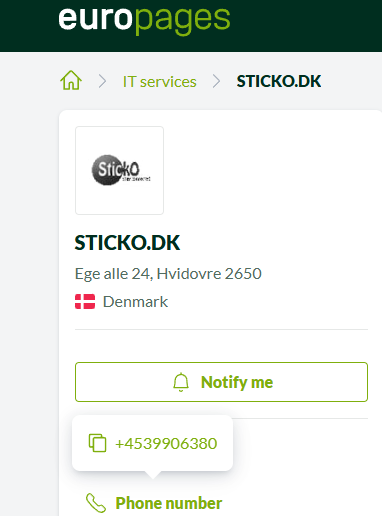Click the empty dark green header bar
Viewport: 382px width, 516px height.
coord(306,26)
